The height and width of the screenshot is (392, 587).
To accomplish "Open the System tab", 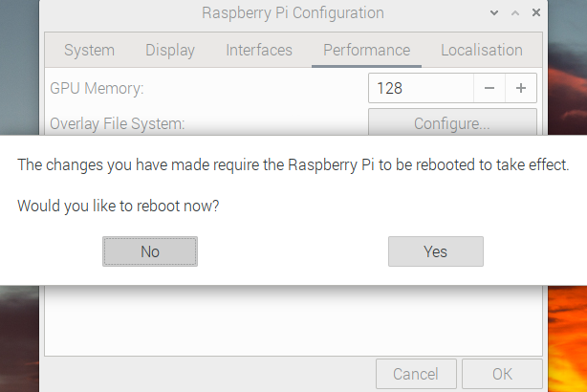I will [x=89, y=51].
